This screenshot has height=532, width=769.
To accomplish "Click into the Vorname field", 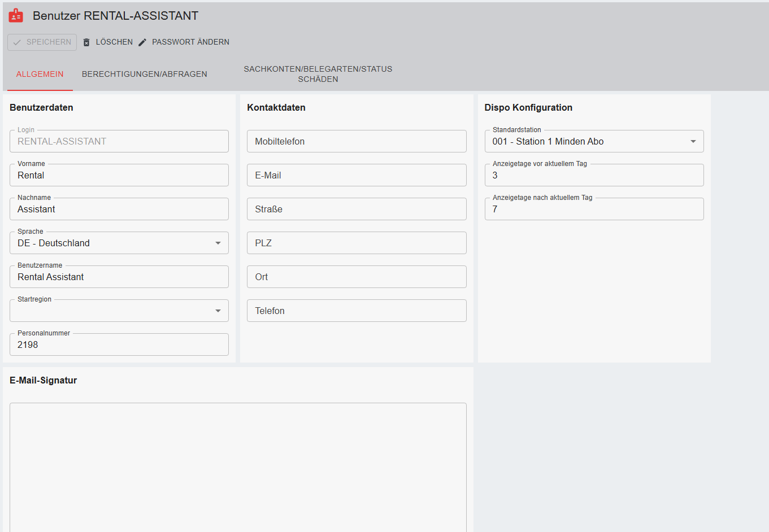I will [x=119, y=176].
